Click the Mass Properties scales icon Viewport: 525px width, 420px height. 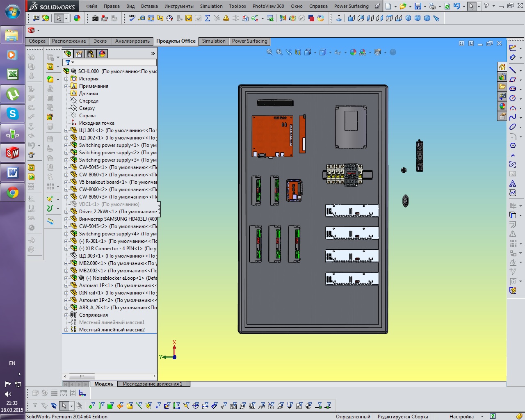click(x=151, y=18)
